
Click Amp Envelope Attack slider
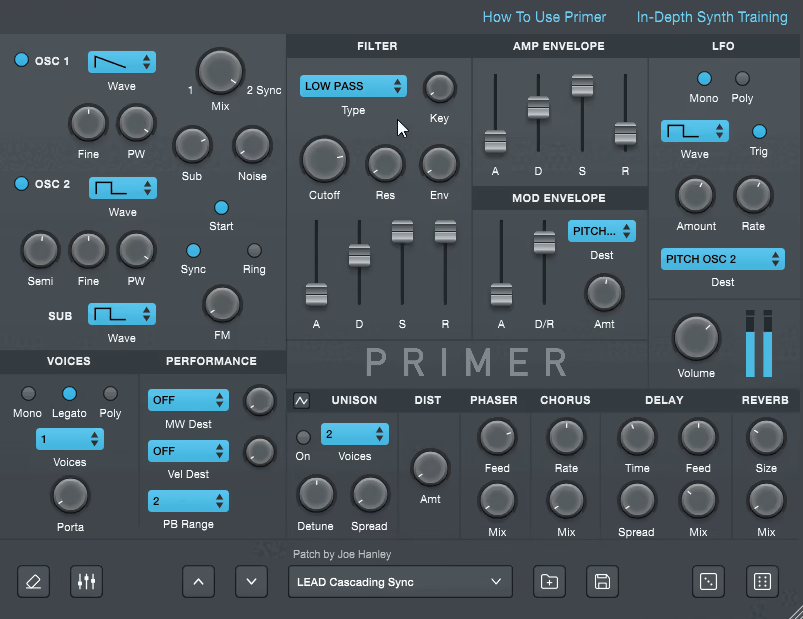click(x=495, y=142)
